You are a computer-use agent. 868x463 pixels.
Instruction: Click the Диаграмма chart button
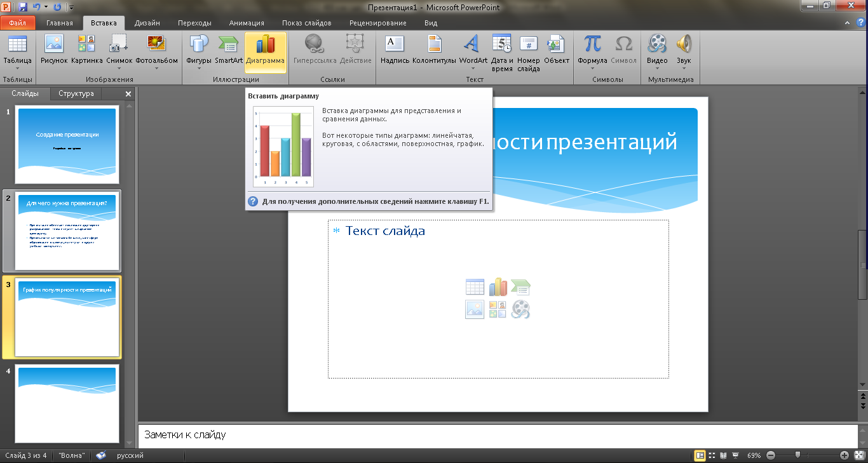pos(265,45)
